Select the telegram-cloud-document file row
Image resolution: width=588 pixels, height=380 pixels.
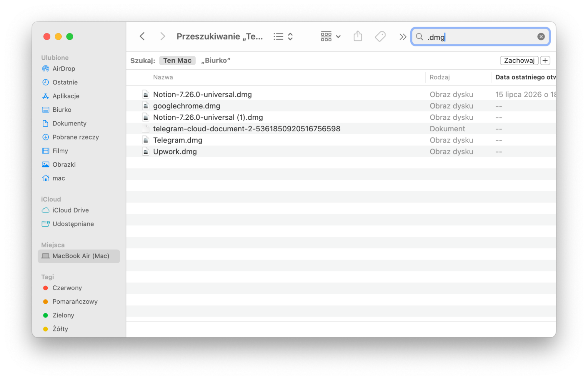(x=341, y=129)
